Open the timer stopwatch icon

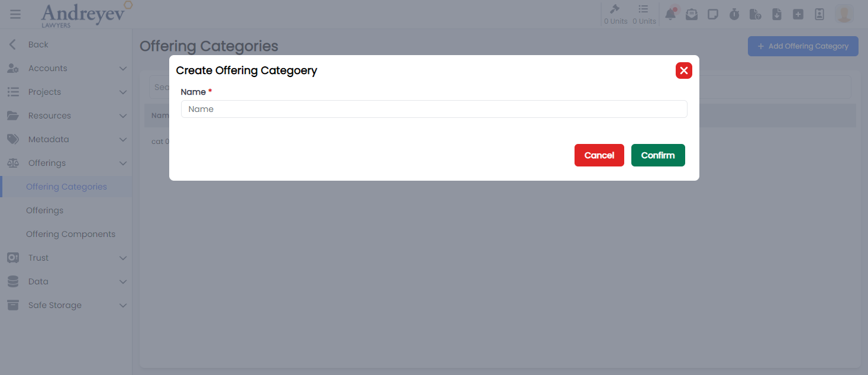pyautogui.click(x=734, y=14)
